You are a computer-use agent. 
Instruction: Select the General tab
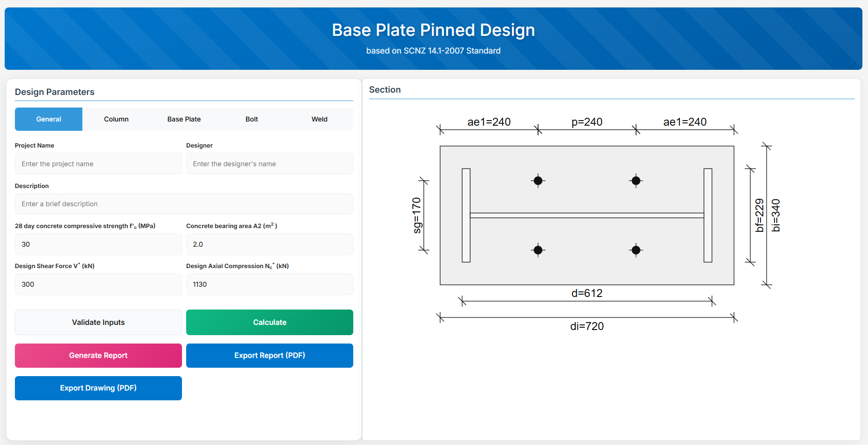[x=49, y=119]
